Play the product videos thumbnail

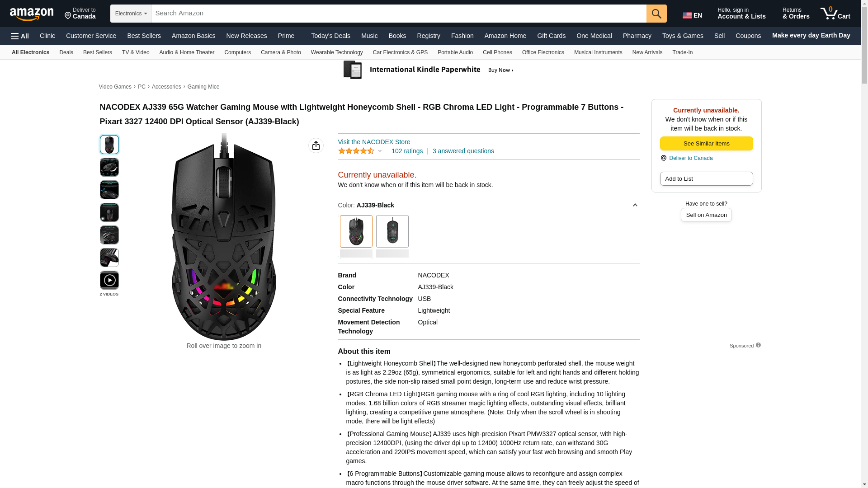tap(109, 280)
